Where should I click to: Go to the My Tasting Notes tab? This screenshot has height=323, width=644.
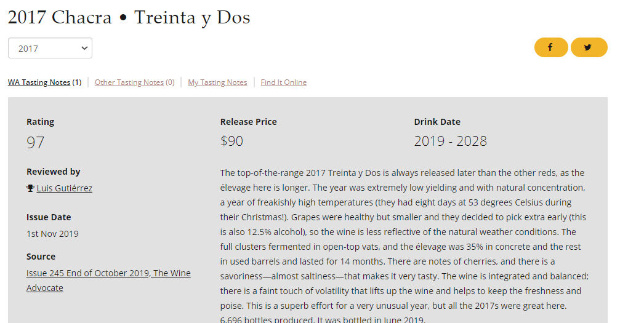click(x=217, y=82)
